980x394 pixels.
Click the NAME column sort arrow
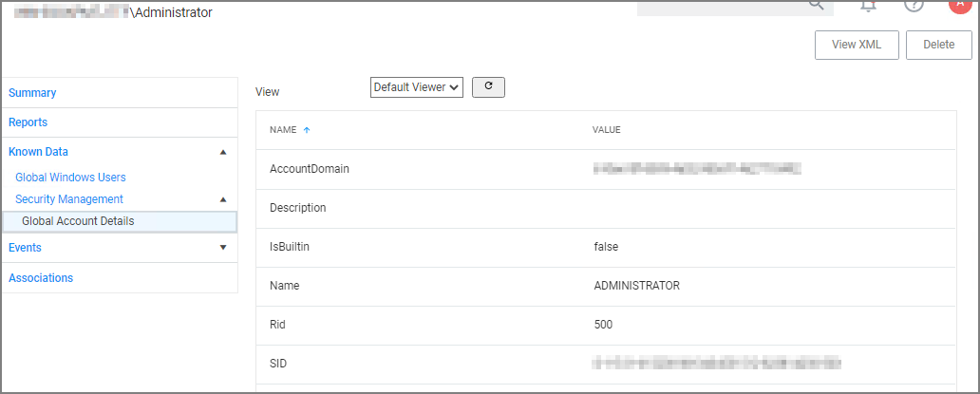click(x=307, y=130)
